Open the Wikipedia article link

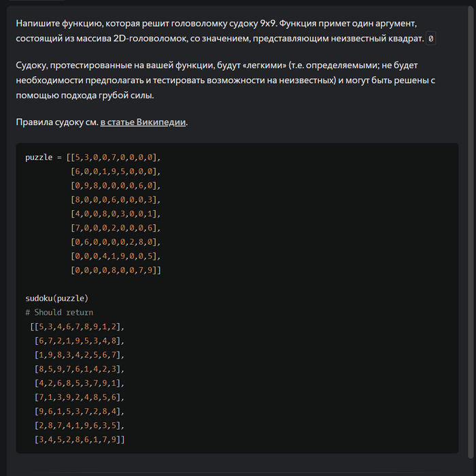click(143, 122)
